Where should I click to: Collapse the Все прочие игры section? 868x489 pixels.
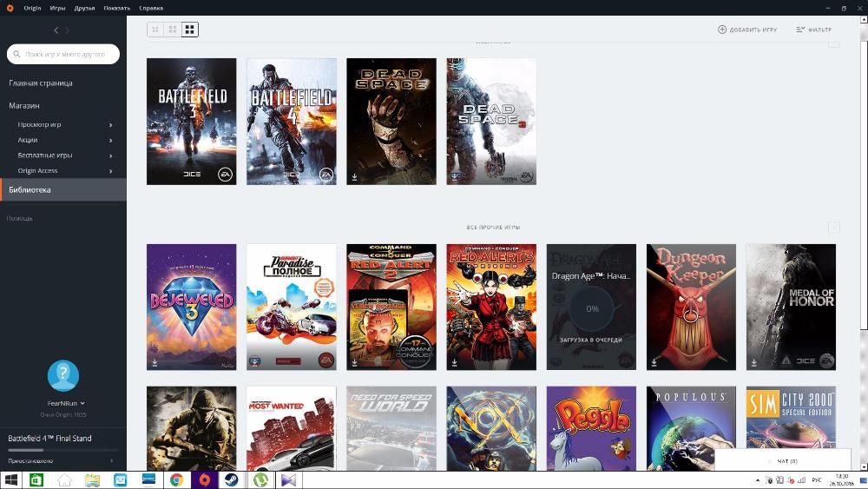[x=833, y=228]
